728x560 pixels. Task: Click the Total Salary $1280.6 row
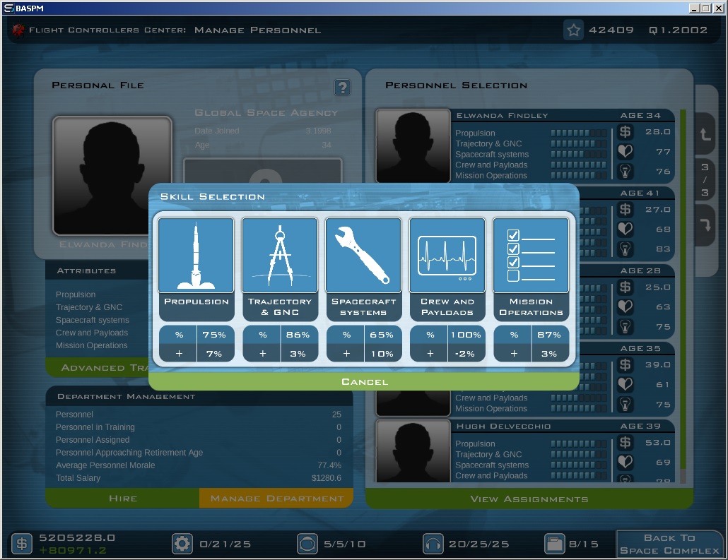click(199, 478)
